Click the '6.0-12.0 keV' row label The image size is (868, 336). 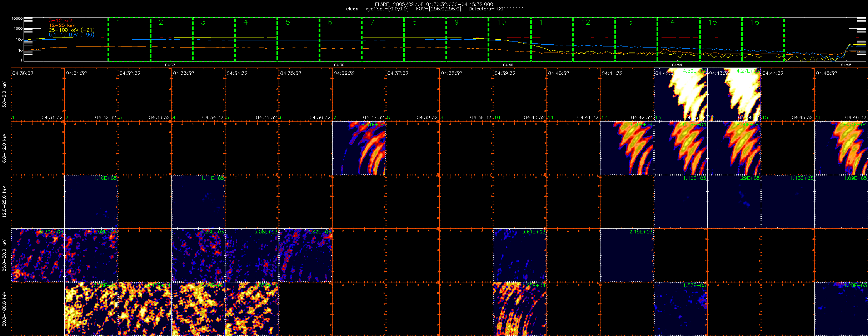4,148
